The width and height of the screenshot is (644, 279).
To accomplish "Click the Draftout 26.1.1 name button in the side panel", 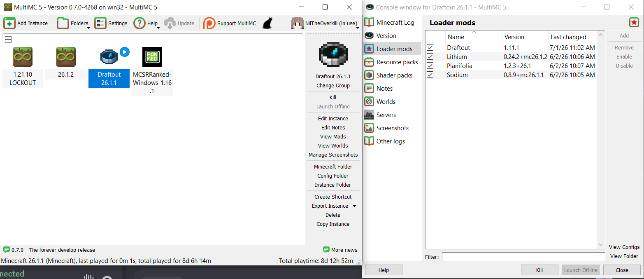I will point(333,77).
